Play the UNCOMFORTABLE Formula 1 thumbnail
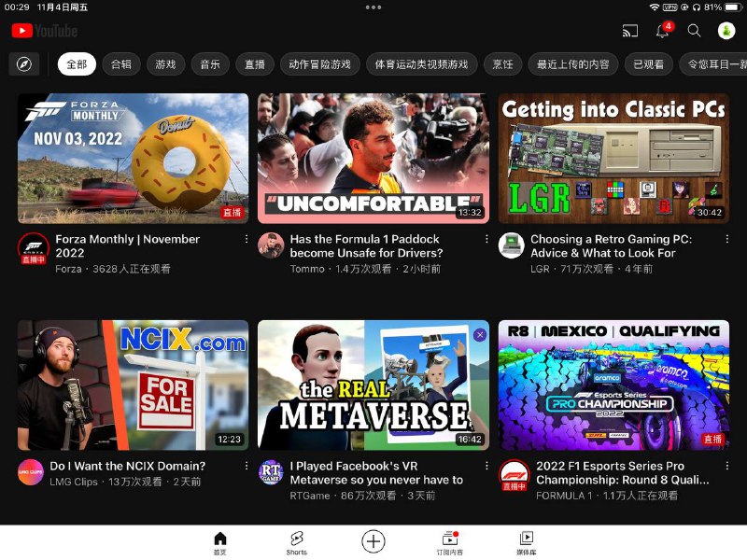This screenshot has width=747, height=560. point(373,158)
